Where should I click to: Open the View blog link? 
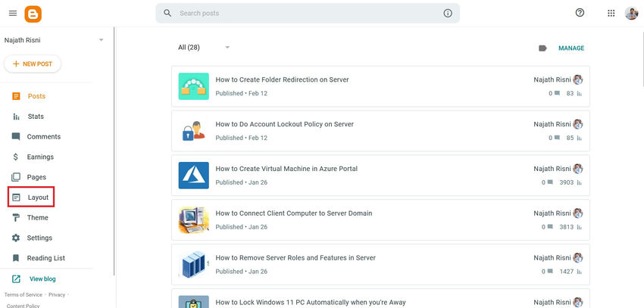pos(42,278)
